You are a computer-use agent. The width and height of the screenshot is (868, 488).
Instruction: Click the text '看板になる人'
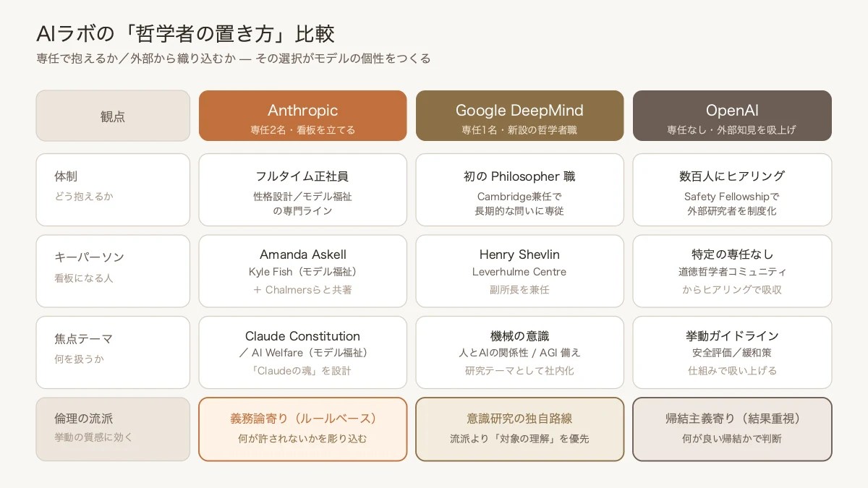pyautogui.click(x=84, y=278)
